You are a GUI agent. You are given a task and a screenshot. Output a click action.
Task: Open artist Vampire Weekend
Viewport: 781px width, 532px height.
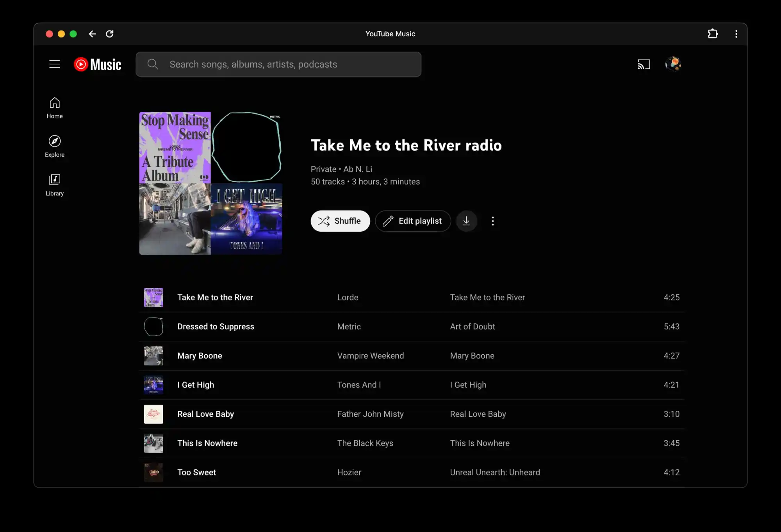[371, 356]
